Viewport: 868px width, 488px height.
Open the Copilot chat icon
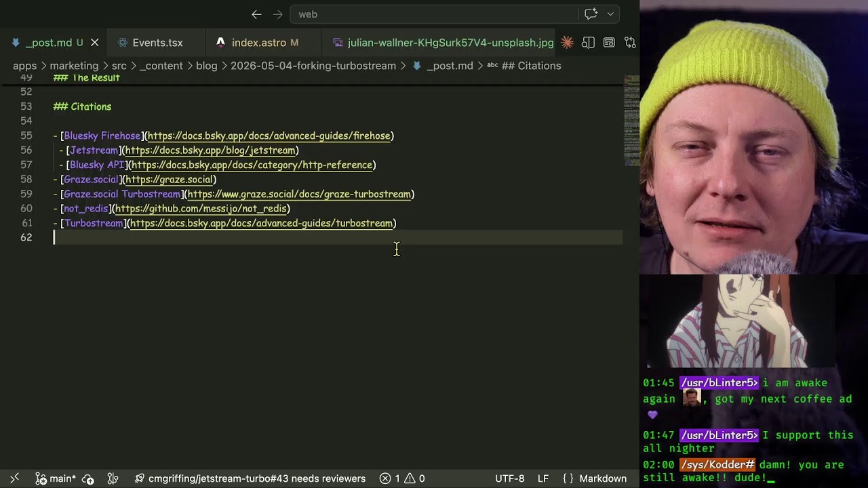[x=591, y=14]
